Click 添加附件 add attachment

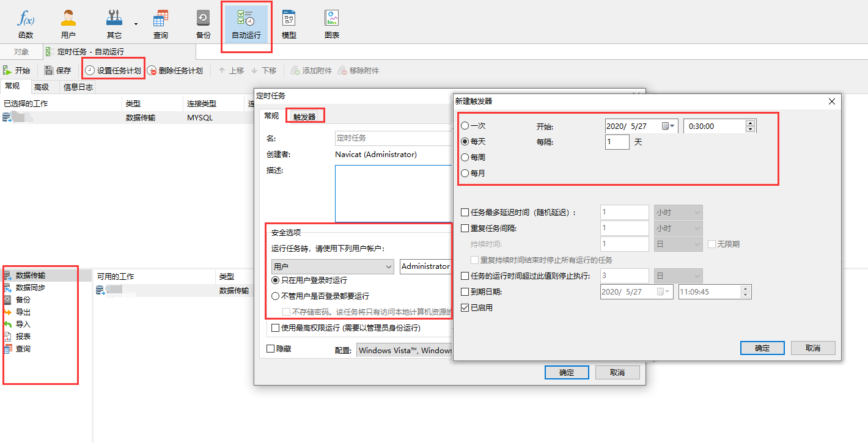pos(311,70)
